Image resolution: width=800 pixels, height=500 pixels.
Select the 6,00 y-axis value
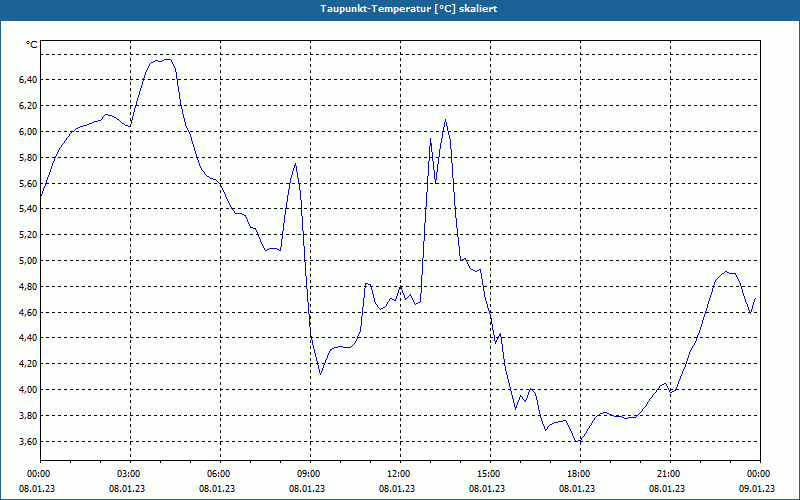pos(28,132)
